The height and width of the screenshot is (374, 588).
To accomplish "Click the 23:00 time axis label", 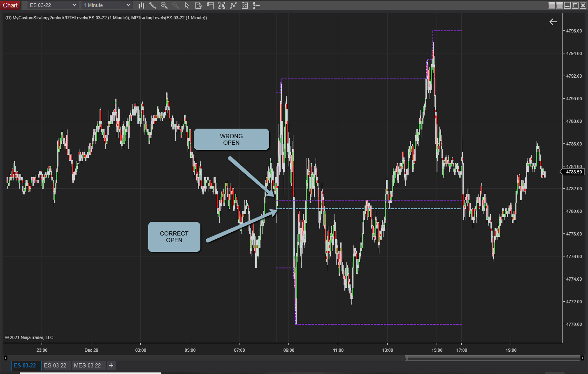I will coord(42,350).
